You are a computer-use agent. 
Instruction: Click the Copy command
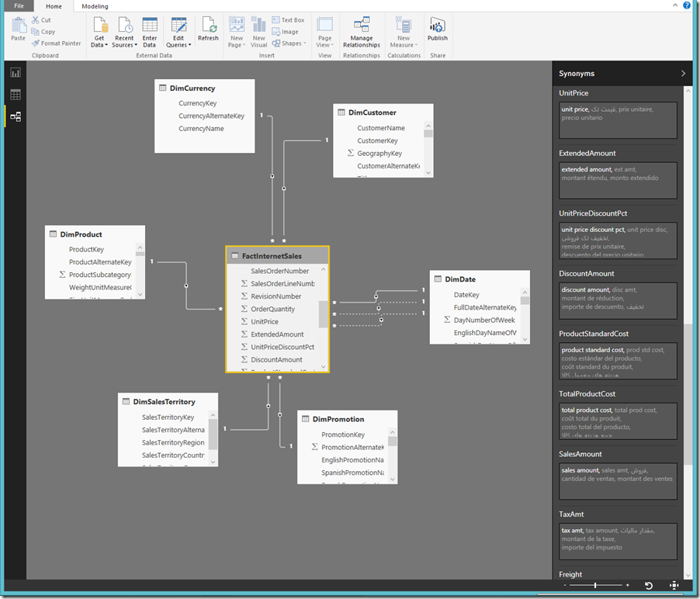tap(43, 32)
